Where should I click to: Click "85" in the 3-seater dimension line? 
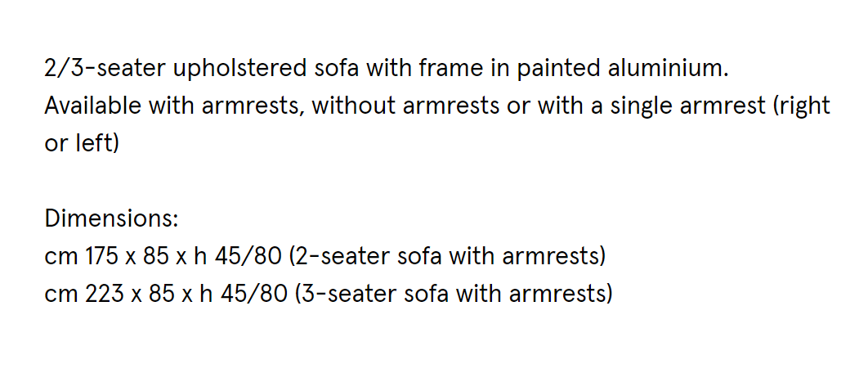coord(162,294)
